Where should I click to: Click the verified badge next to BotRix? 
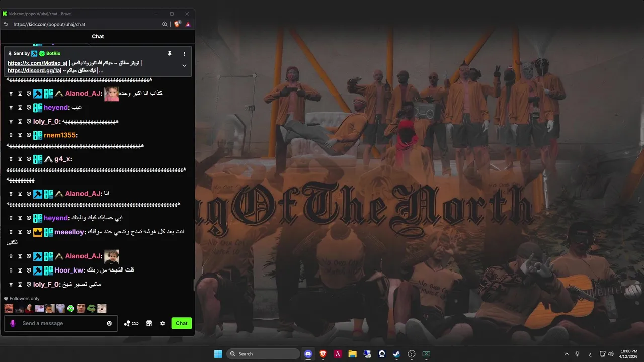click(x=42, y=53)
